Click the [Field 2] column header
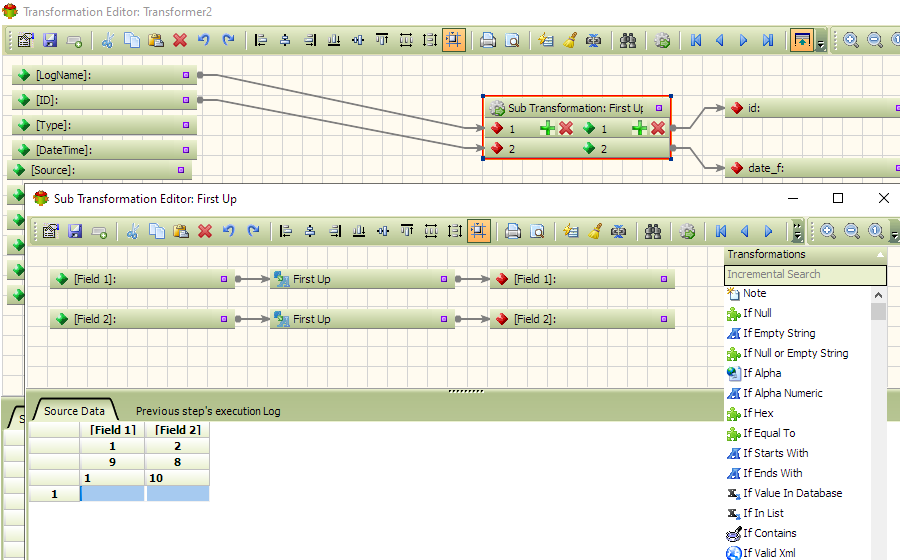The width and height of the screenshot is (900, 560). 177,430
